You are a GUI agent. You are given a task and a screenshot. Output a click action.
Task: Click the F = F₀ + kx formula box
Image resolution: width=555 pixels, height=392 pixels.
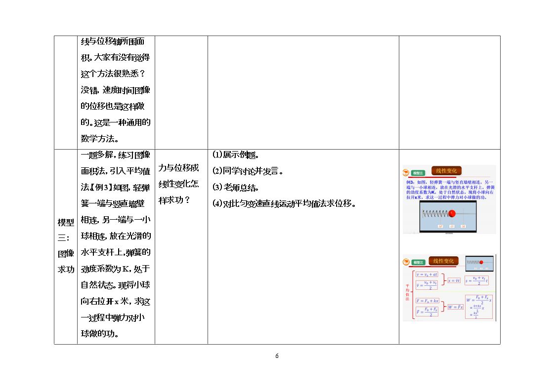pos(427,301)
